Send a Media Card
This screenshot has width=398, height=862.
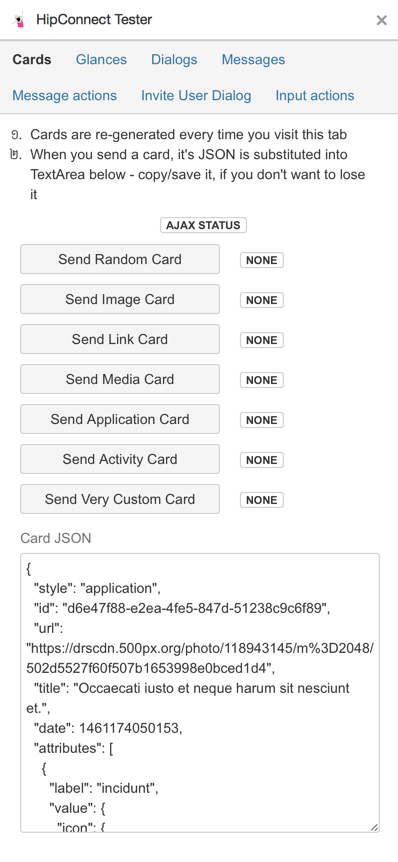click(120, 379)
